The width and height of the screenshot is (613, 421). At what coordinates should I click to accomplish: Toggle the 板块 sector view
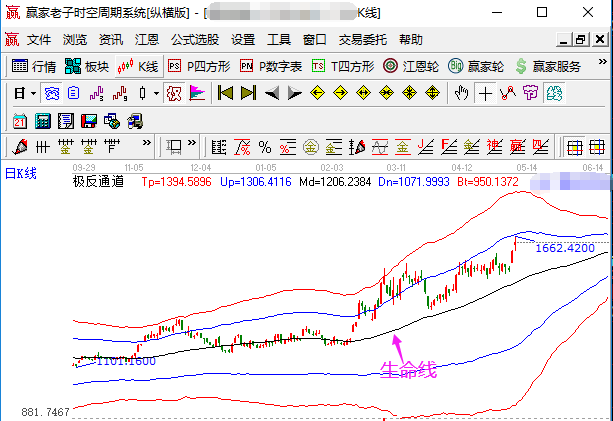pyautogui.click(x=86, y=66)
